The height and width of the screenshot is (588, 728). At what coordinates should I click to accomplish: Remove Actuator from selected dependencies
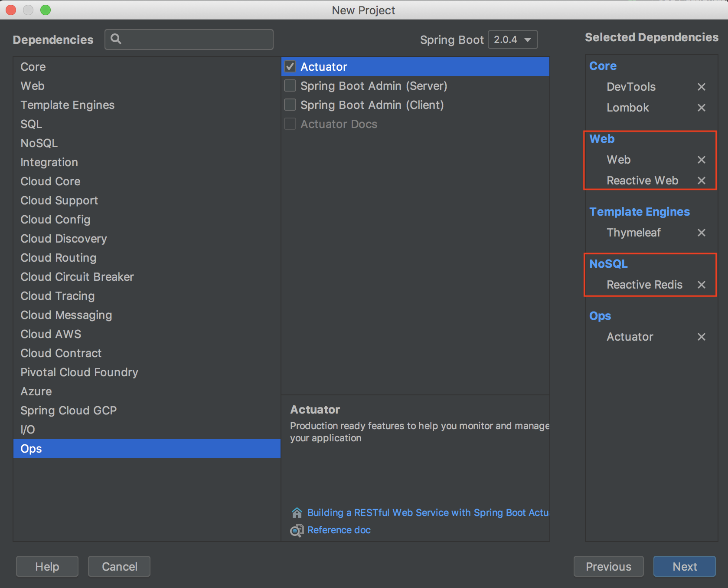(701, 337)
